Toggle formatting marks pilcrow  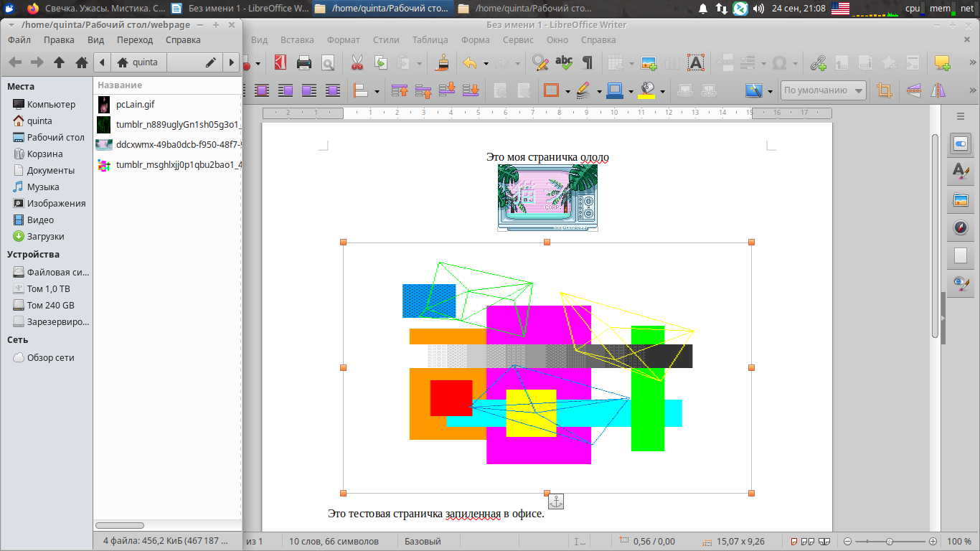click(x=588, y=63)
